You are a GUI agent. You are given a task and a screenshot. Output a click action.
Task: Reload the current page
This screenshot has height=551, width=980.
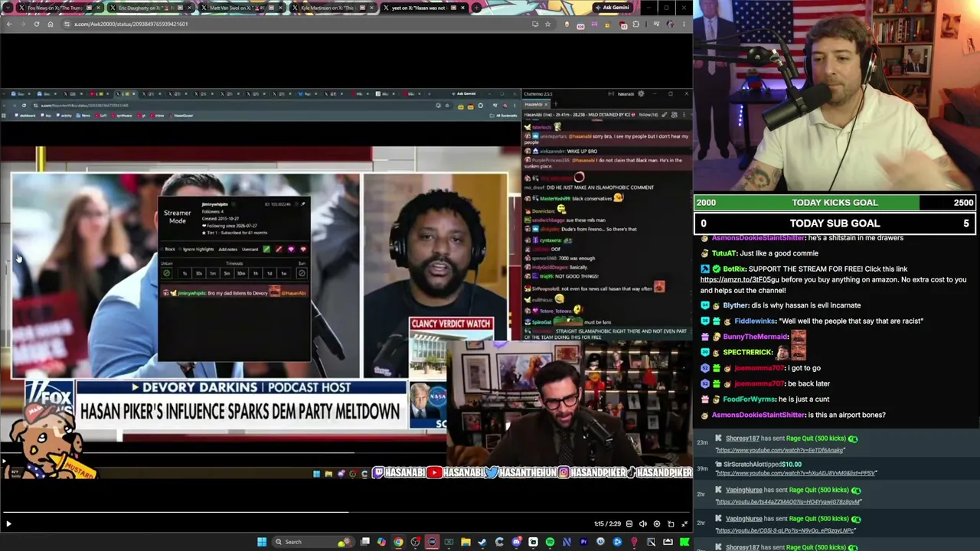tap(36, 24)
